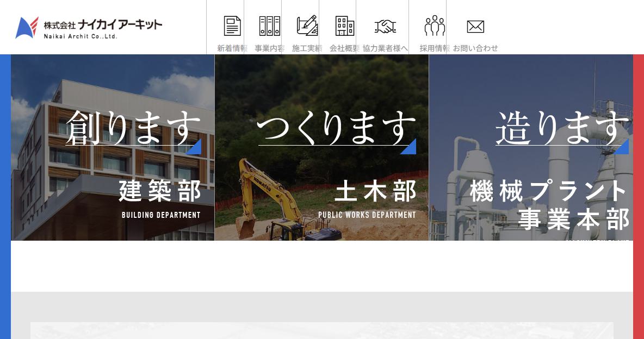Open the 会社概要 building icon
The height and width of the screenshot is (339, 644).
pos(345,26)
